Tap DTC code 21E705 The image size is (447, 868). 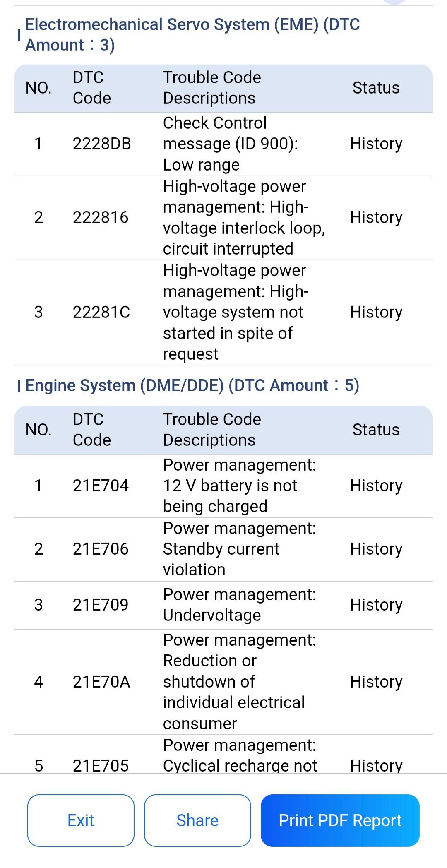tap(101, 765)
